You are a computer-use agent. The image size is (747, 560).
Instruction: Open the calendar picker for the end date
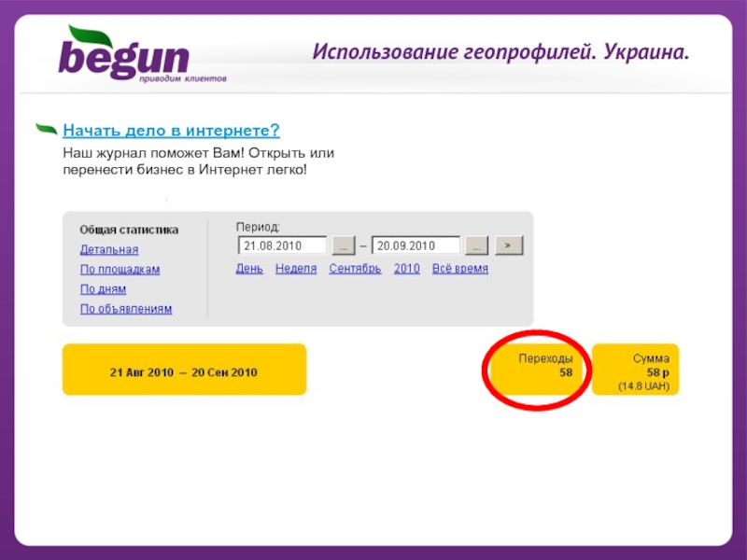[x=476, y=245]
